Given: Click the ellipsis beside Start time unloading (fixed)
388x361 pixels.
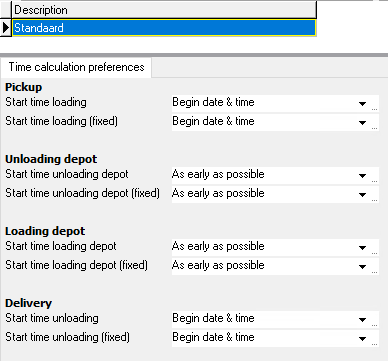Looking at the screenshot, I should (374, 339).
